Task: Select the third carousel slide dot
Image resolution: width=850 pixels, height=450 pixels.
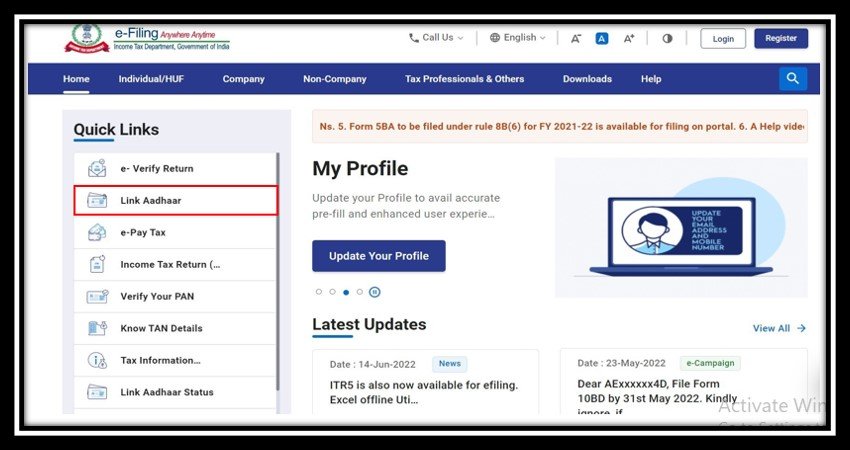Action: click(346, 292)
